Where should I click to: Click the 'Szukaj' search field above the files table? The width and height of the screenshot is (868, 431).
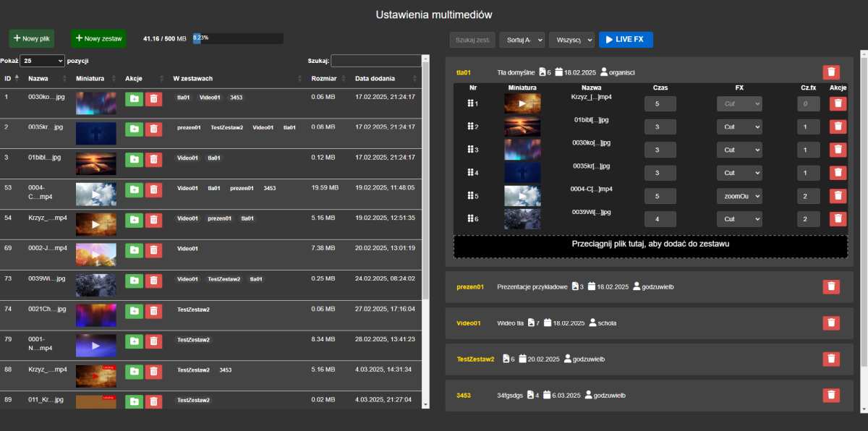point(376,61)
